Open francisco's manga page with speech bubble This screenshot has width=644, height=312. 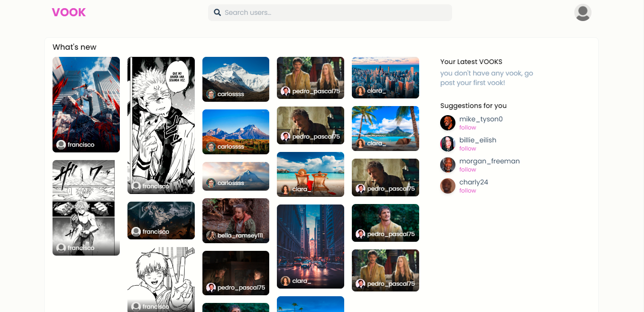point(161,126)
